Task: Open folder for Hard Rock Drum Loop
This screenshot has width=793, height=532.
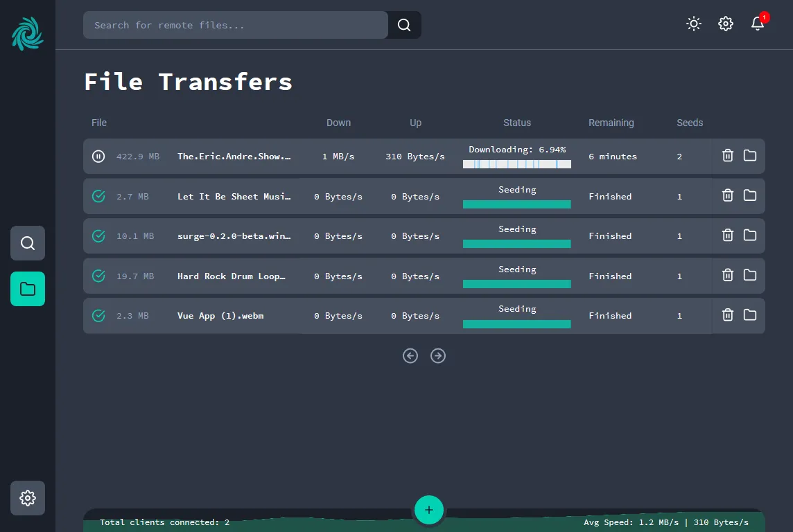Action: click(749, 276)
